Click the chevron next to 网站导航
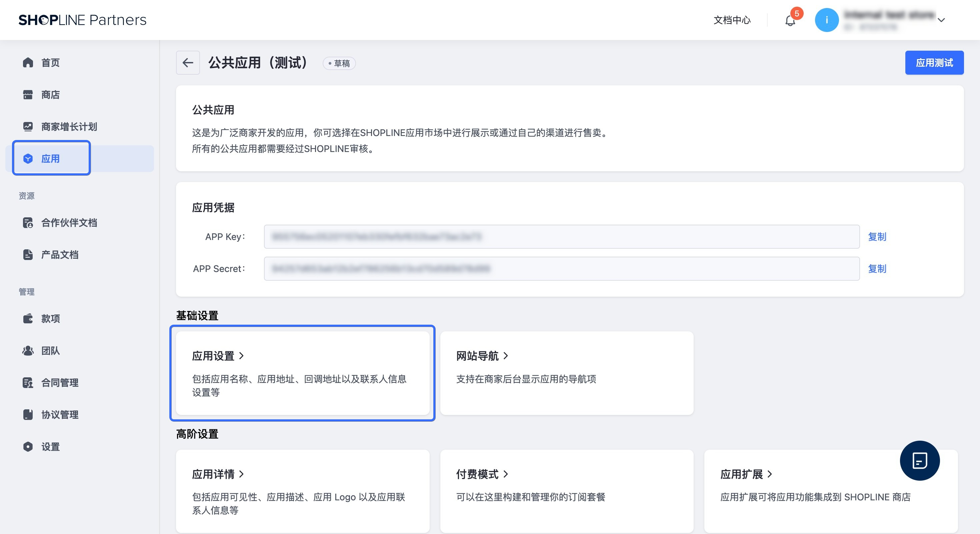980x534 pixels. click(506, 356)
